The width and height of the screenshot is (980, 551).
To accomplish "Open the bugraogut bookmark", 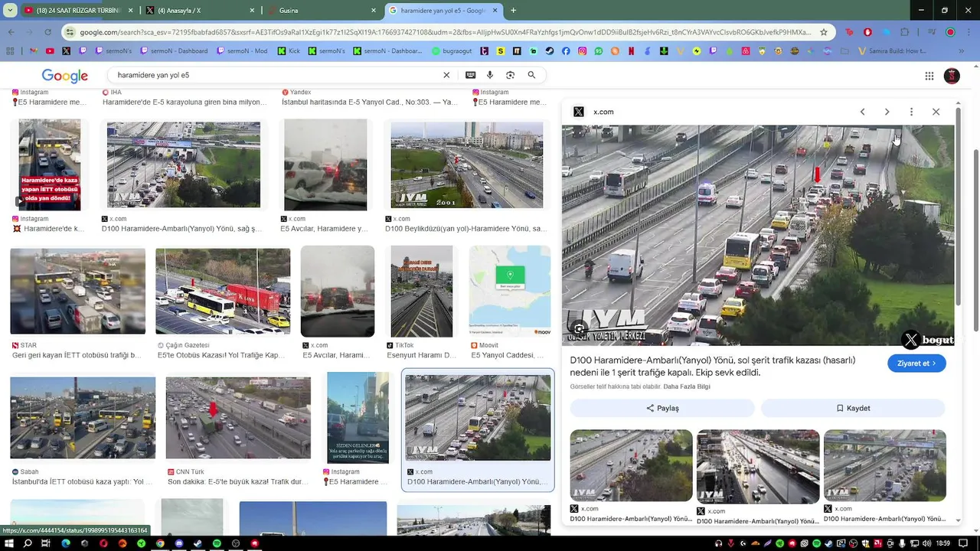I will click(452, 51).
